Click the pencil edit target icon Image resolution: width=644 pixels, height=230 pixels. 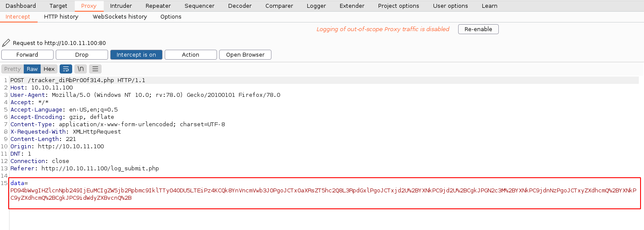tap(6, 43)
